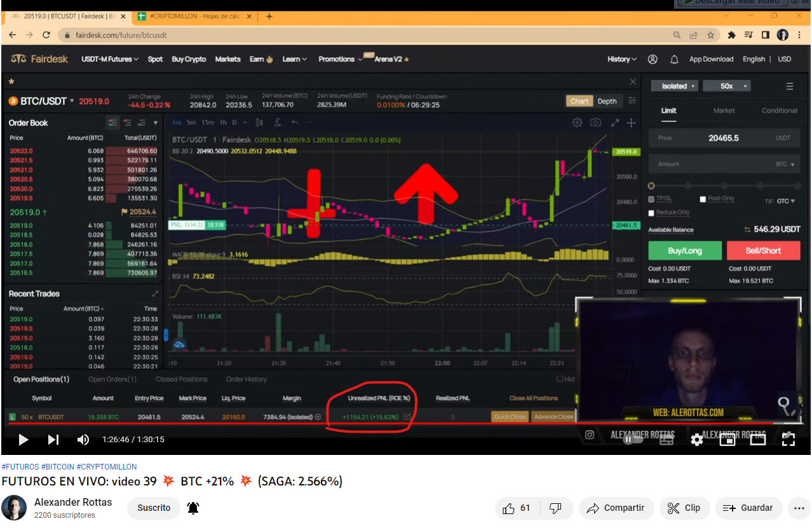Open the Alexander Rottas channel name link
Viewport: 812px width, 528px height.
[73, 502]
